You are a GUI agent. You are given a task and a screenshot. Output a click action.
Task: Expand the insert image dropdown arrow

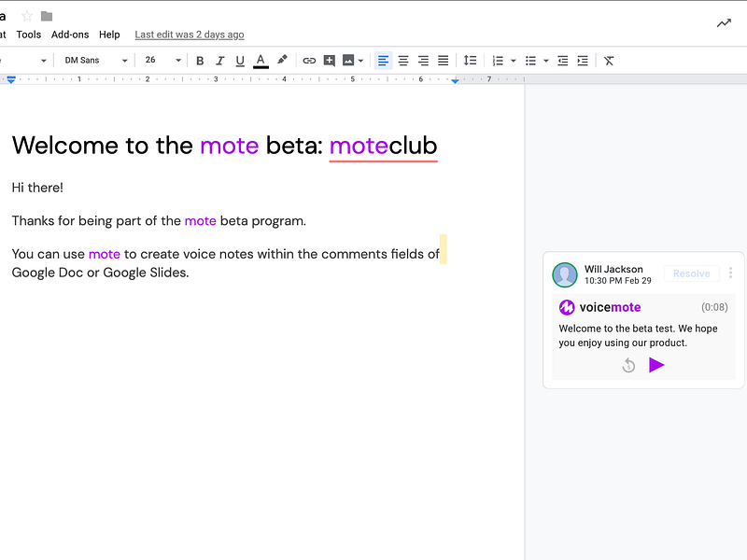point(360,61)
